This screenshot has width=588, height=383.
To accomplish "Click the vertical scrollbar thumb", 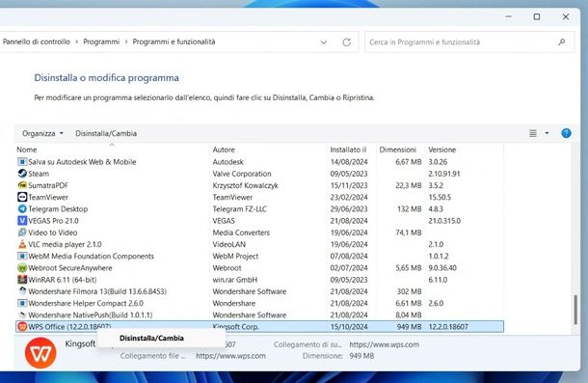I will pos(575,310).
